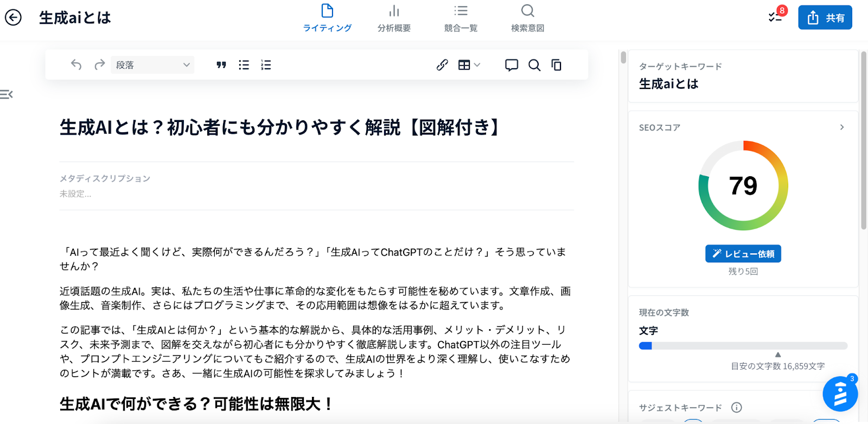Redo the last edit
This screenshot has width=868, height=424.
(x=99, y=65)
